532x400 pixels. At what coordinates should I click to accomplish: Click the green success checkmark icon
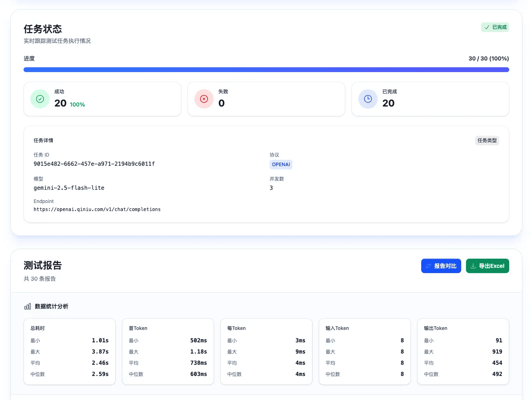40,99
